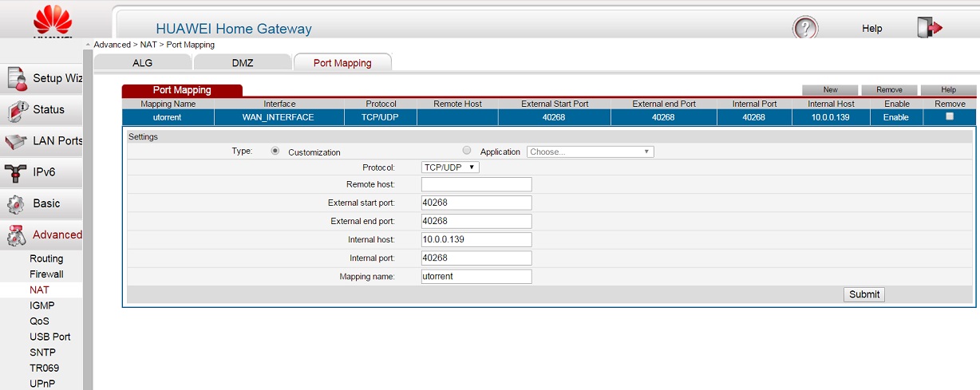Open the Status sidebar icon
The image size is (980, 390).
(x=16, y=110)
